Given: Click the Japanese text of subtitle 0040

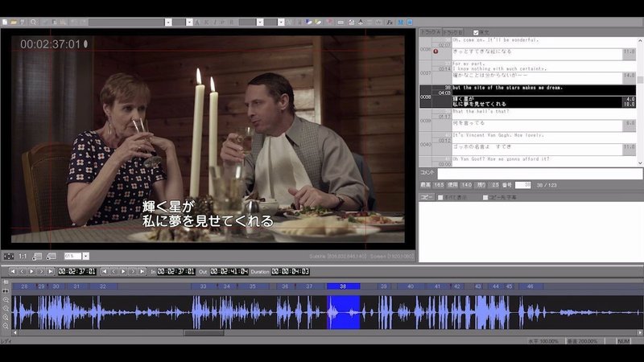Looking at the screenshot, I should [x=537, y=149].
